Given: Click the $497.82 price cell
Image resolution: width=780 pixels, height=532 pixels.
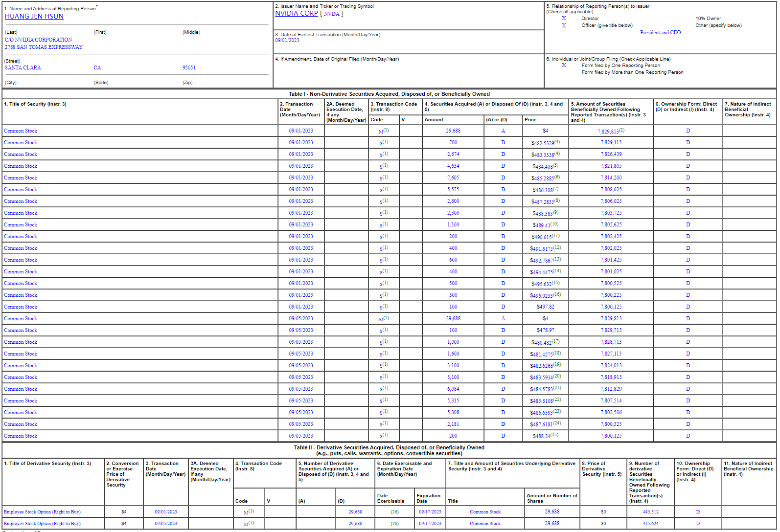Looking at the screenshot, I should pyautogui.click(x=545, y=307).
